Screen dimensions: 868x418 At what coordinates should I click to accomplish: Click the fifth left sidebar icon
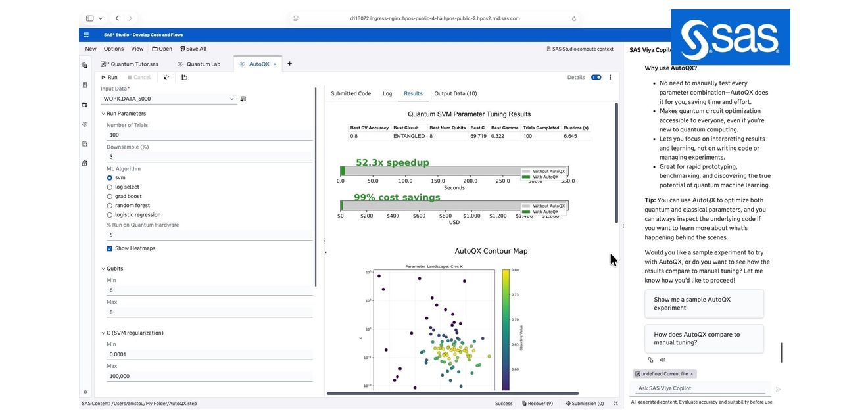click(x=85, y=143)
